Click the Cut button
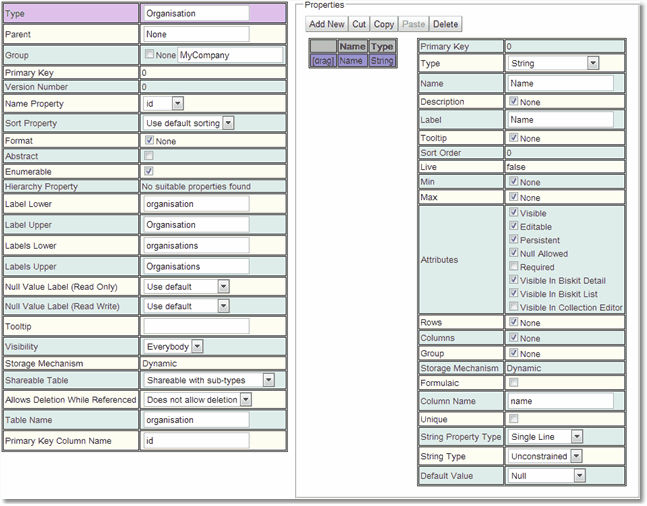 pos(359,24)
